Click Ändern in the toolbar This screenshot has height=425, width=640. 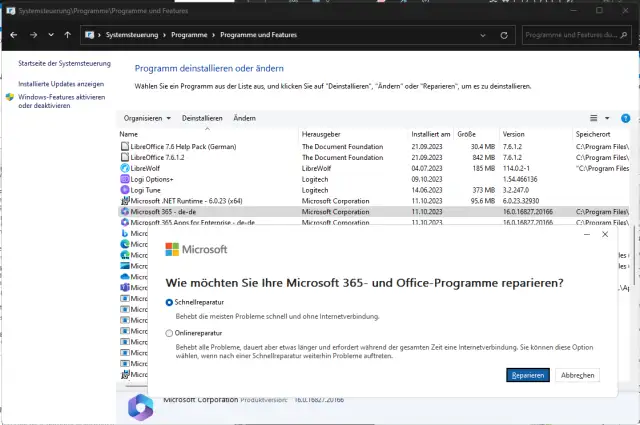[244, 118]
